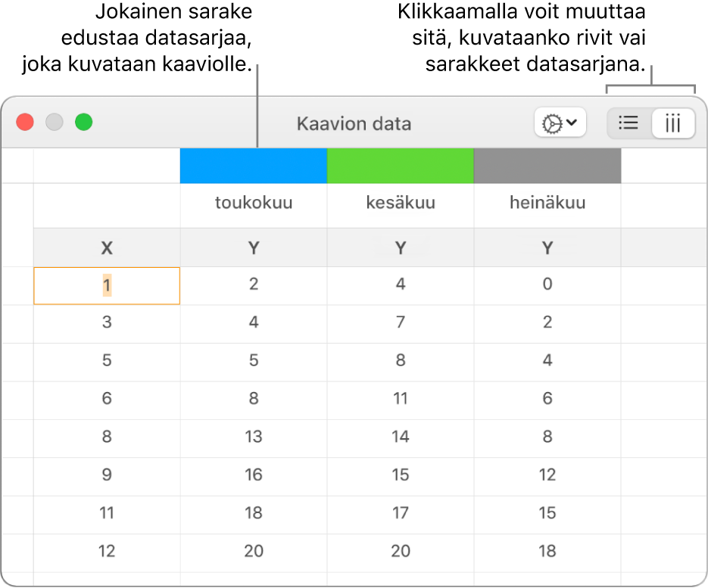Select kesäkuu cell in X row 5
Screen dimensions: 708x588
coord(400,362)
